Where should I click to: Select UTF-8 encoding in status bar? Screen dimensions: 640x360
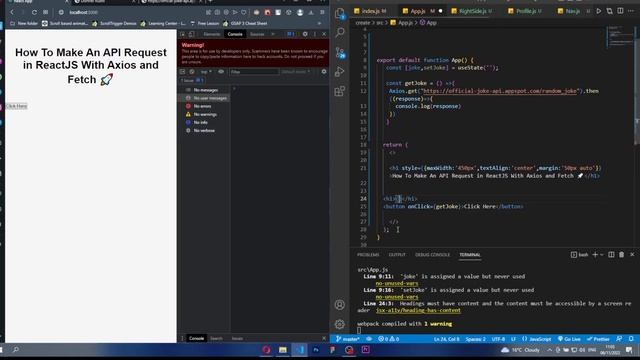498,339
